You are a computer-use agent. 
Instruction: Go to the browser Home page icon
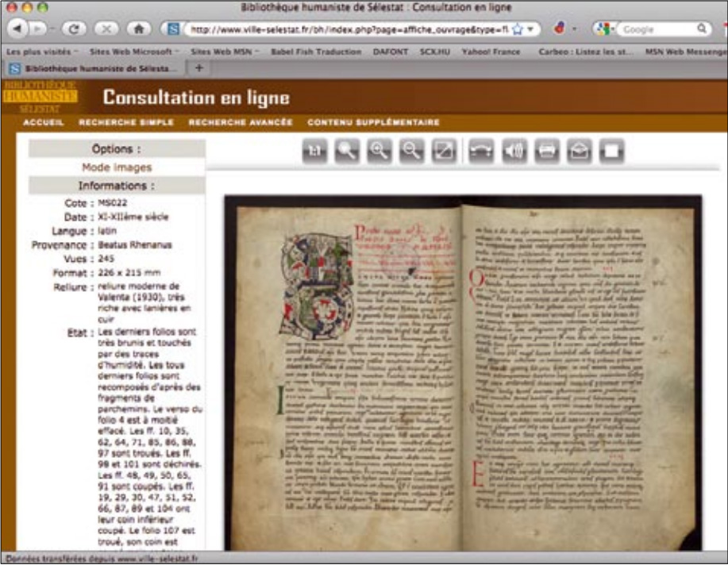[138, 29]
